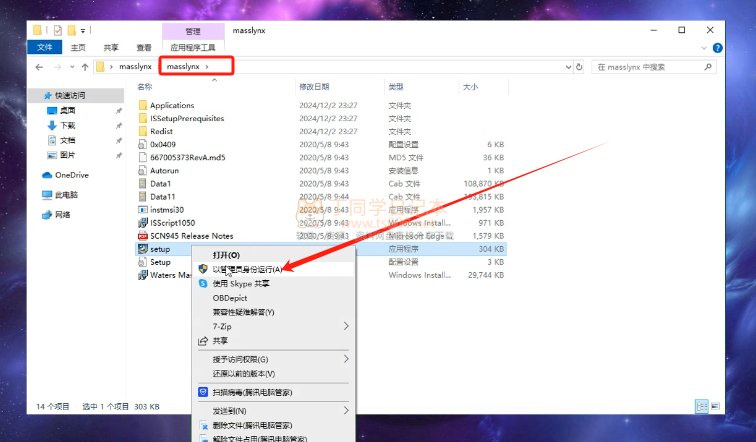
Task: Open the Explorer help icon
Action: point(717,48)
